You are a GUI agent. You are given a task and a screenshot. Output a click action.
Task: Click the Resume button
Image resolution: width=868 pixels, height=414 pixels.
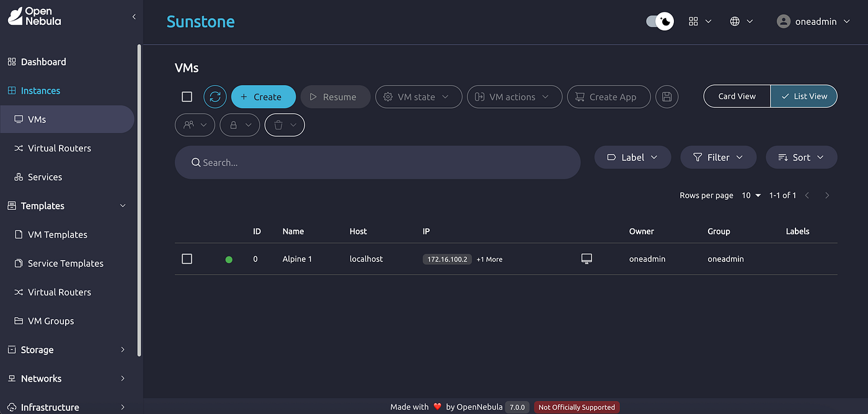335,97
